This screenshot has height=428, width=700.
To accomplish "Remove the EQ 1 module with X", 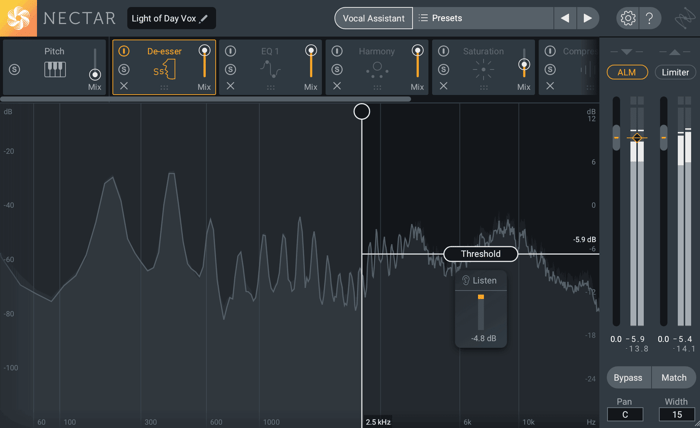I will pos(230,86).
